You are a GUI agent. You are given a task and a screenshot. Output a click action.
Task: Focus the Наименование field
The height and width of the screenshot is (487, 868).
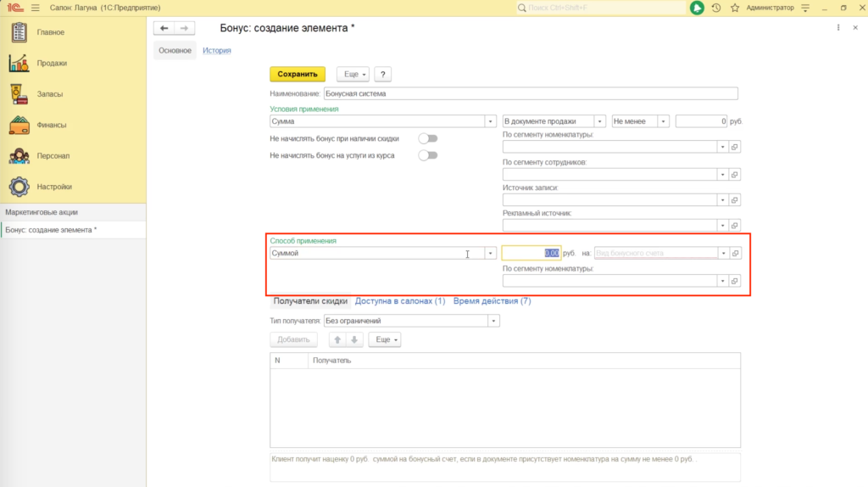[531, 93]
